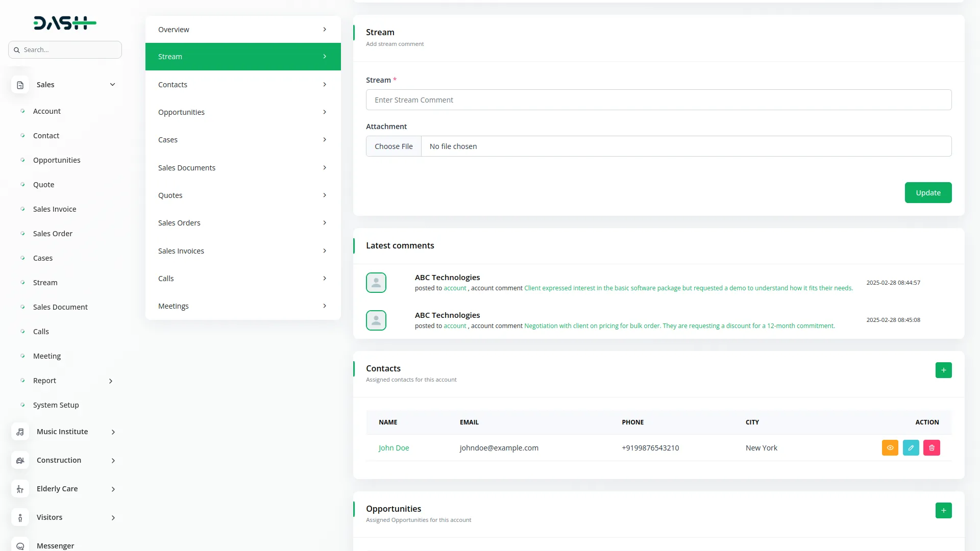The height and width of the screenshot is (551, 980).
Task: Click the Update button
Action: (927, 192)
